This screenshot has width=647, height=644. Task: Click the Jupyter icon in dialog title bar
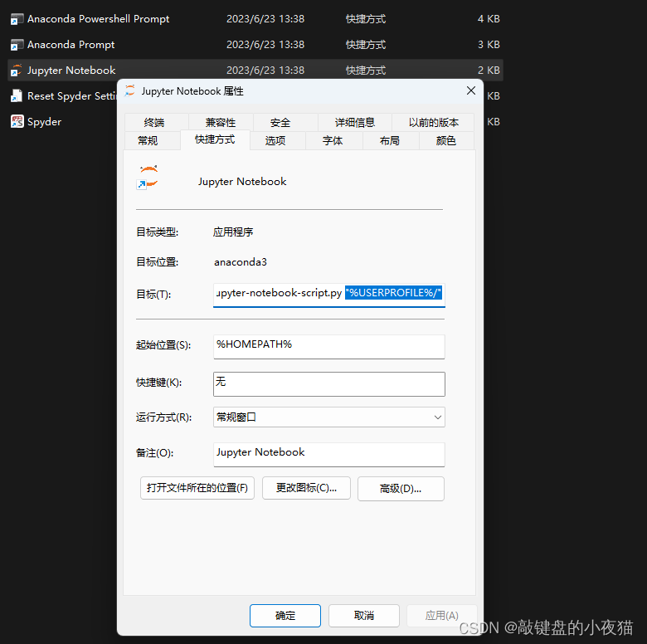click(x=130, y=90)
